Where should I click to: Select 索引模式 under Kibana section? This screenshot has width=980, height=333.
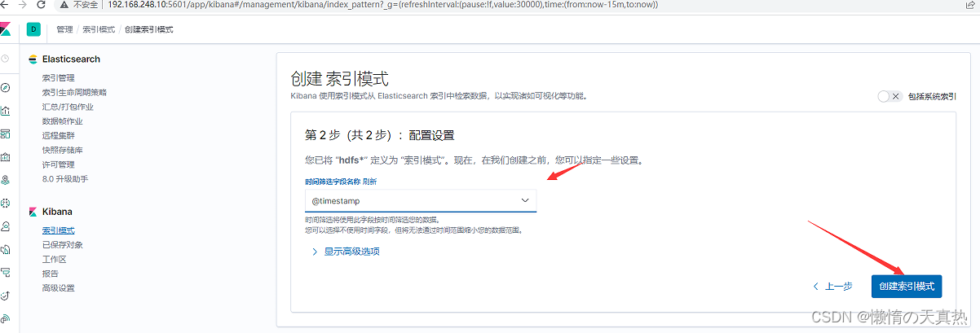(59, 230)
